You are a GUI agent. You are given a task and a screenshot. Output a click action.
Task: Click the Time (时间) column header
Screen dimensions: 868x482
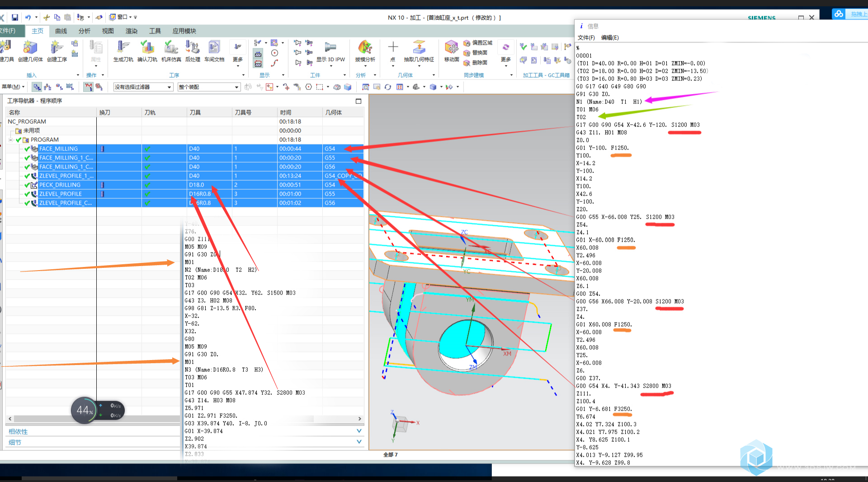coord(300,112)
